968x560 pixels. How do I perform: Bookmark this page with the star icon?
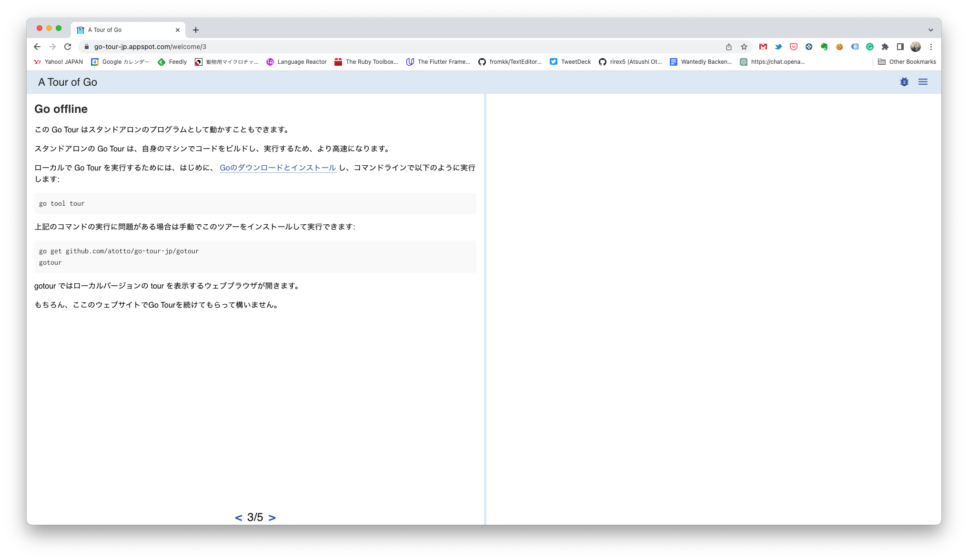(x=744, y=47)
